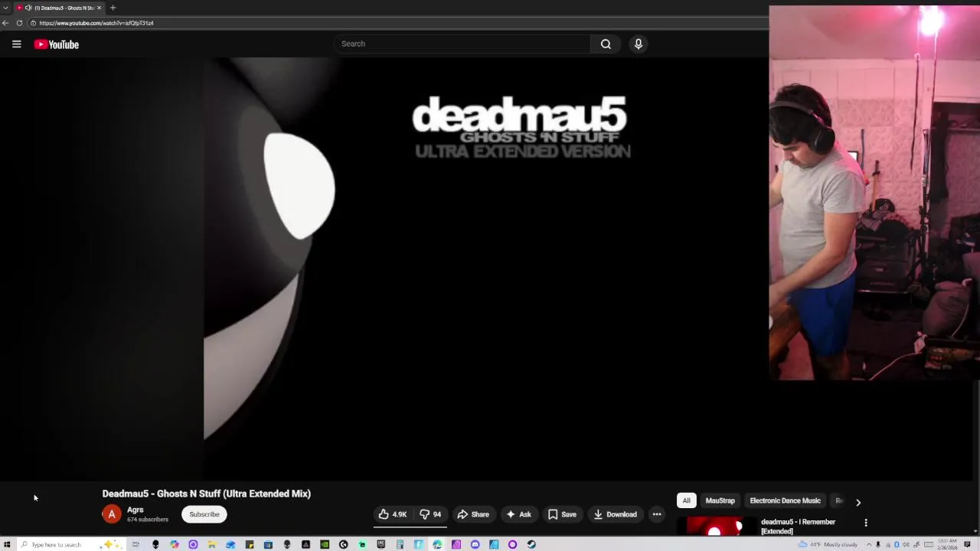Open Copilot from the taskbar

[175, 544]
